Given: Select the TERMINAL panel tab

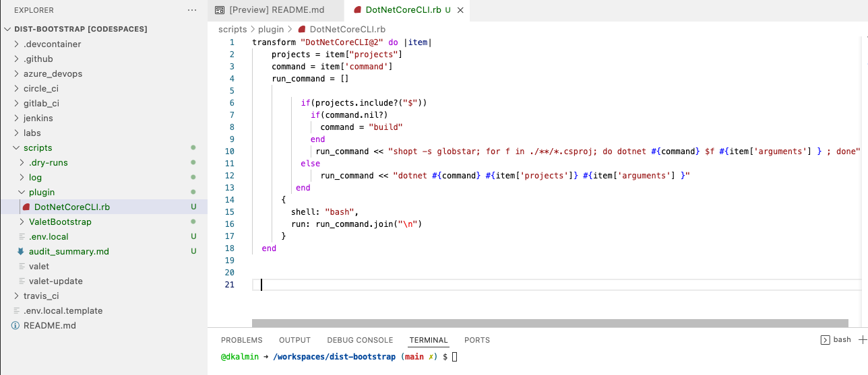Looking at the screenshot, I should [x=429, y=340].
